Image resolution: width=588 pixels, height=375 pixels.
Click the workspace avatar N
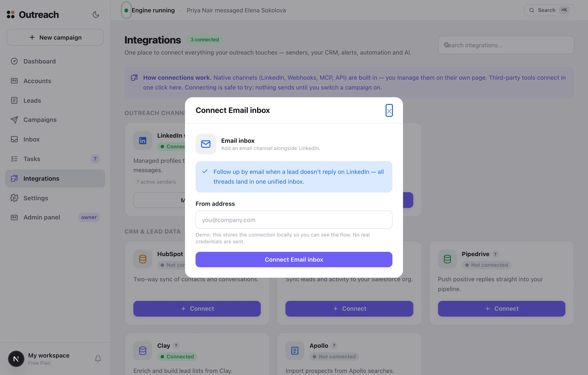[16, 359]
